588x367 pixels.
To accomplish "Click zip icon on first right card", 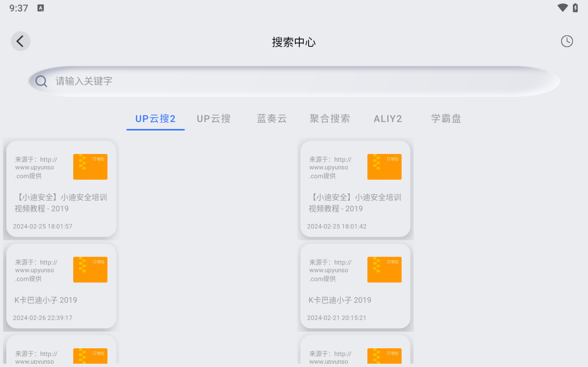I will [384, 167].
